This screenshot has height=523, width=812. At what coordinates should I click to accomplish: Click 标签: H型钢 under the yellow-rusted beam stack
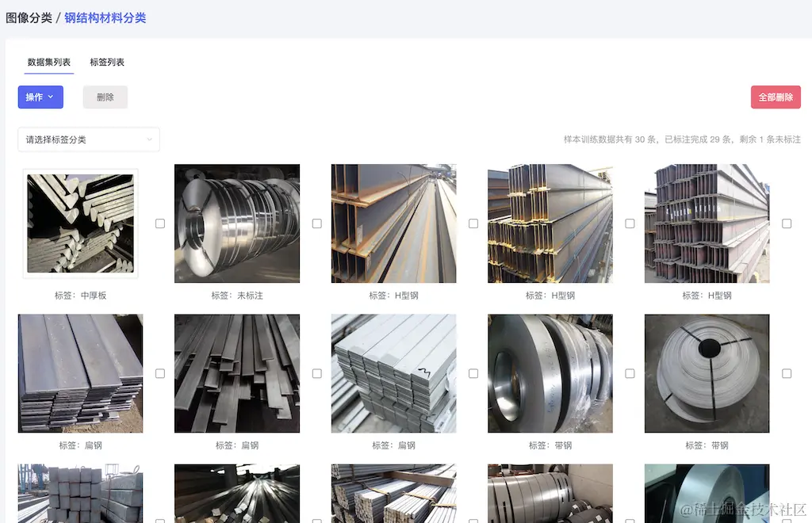click(550, 296)
